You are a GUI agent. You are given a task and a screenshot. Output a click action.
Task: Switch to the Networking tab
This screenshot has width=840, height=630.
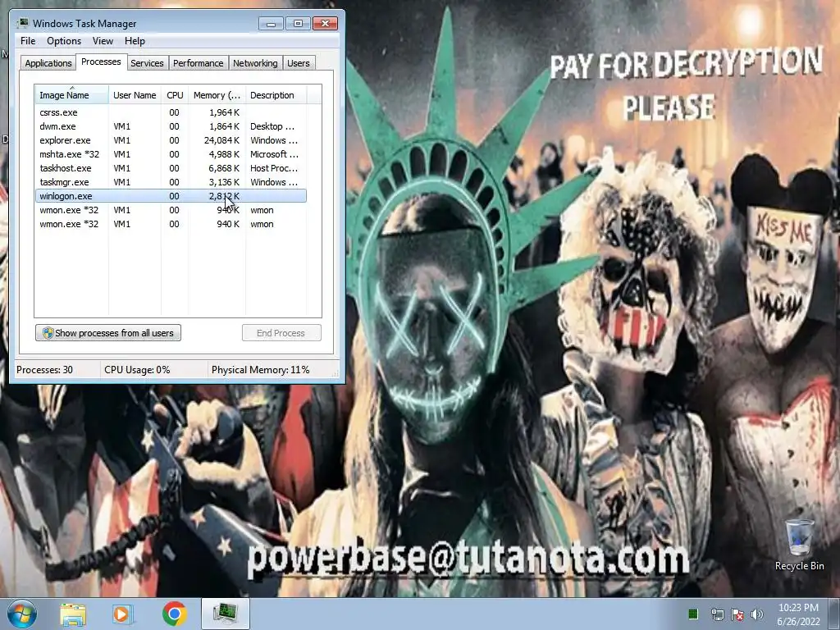tap(255, 63)
